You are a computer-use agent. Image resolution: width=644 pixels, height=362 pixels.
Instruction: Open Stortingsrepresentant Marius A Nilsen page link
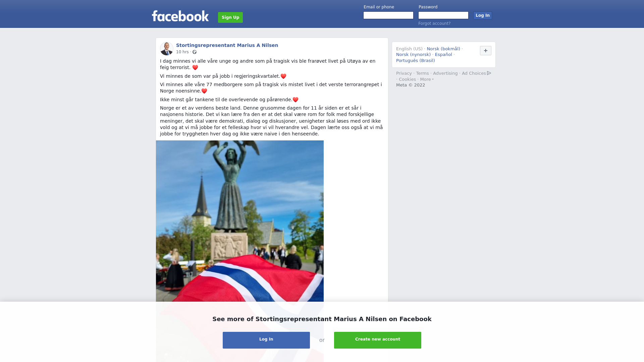(227, 45)
